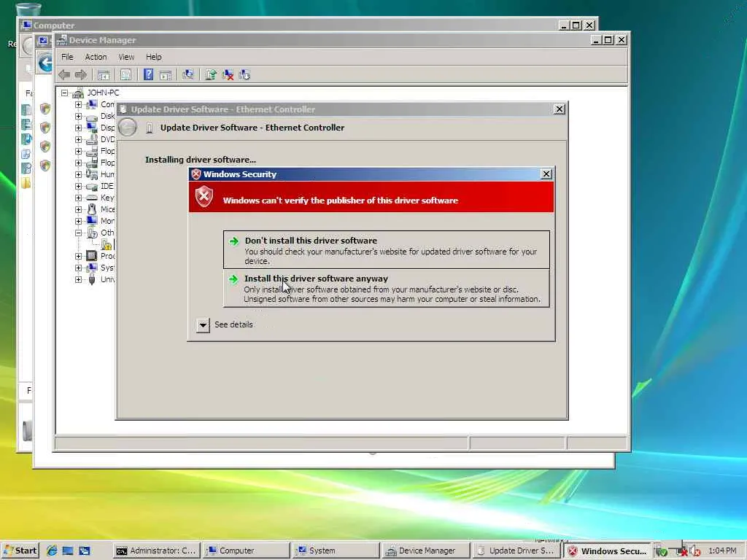
Task: Click the Properties toolbar icon
Action: [x=125, y=75]
